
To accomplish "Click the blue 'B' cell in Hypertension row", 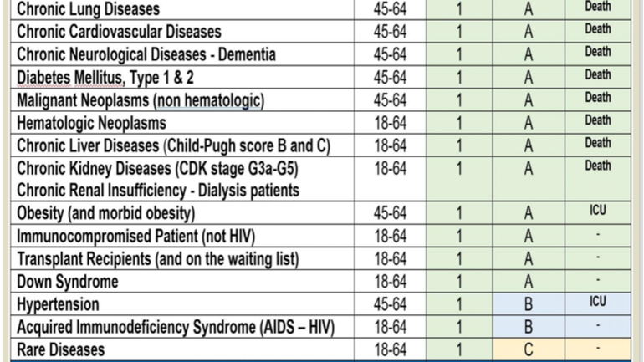I will (529, 303).
